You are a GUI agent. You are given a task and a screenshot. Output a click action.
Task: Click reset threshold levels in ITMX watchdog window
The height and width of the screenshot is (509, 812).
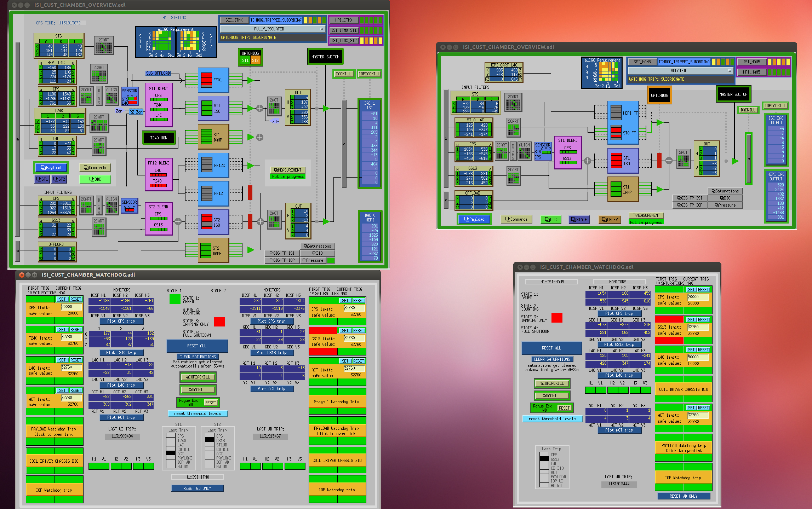point(198,413)
